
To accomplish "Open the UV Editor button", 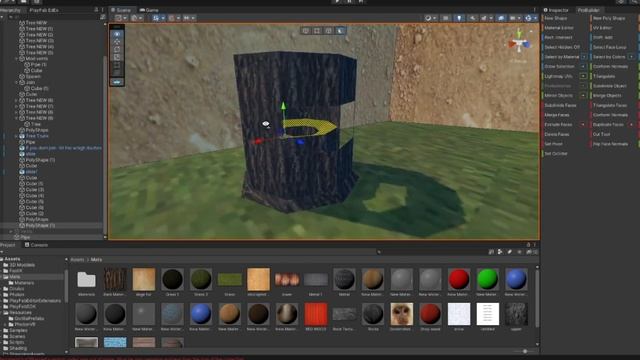I will click(x=602, y=28).
